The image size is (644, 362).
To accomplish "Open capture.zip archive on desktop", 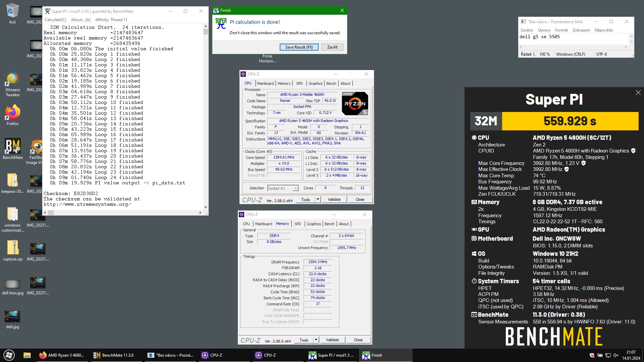I will pos(12,251).
